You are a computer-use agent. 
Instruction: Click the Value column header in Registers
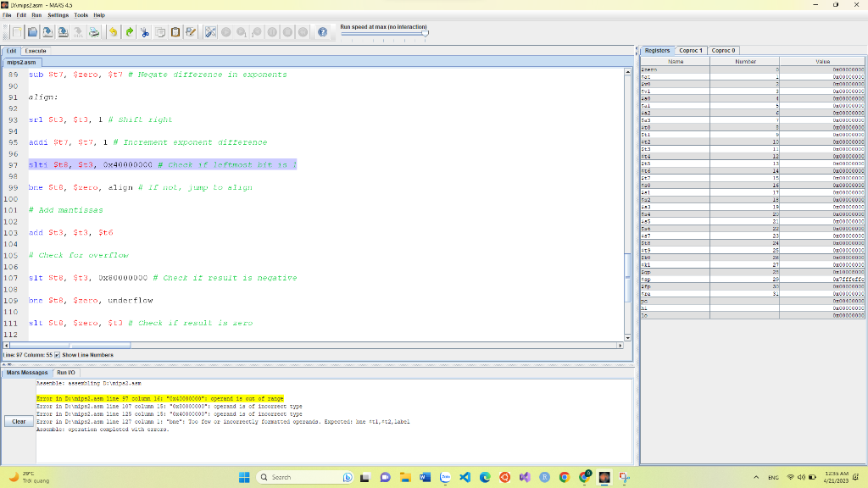822,61
